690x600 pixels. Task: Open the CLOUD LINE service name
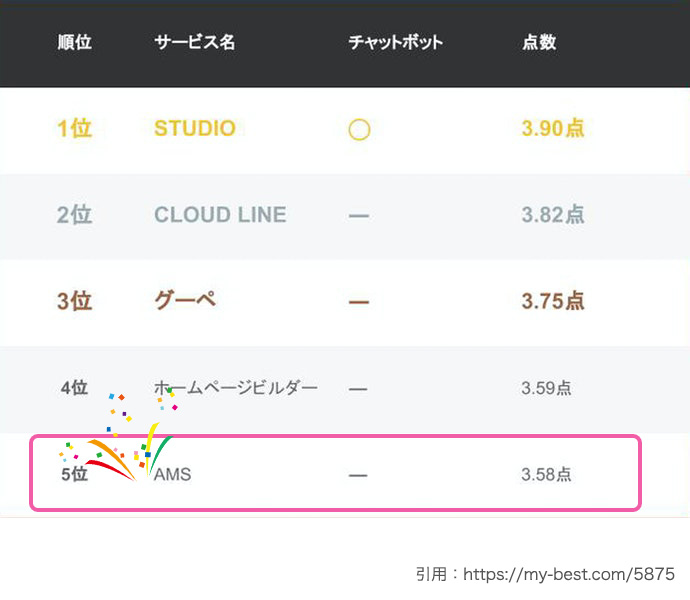coord(220,215)
